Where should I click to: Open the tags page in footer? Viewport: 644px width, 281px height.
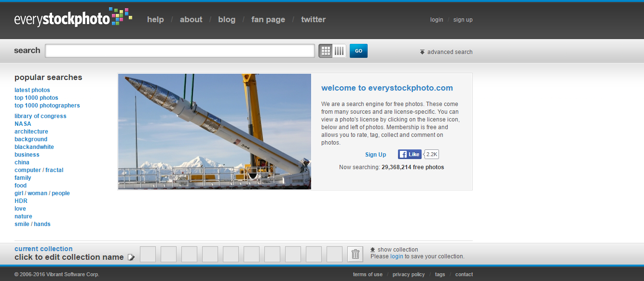[440, 274]
